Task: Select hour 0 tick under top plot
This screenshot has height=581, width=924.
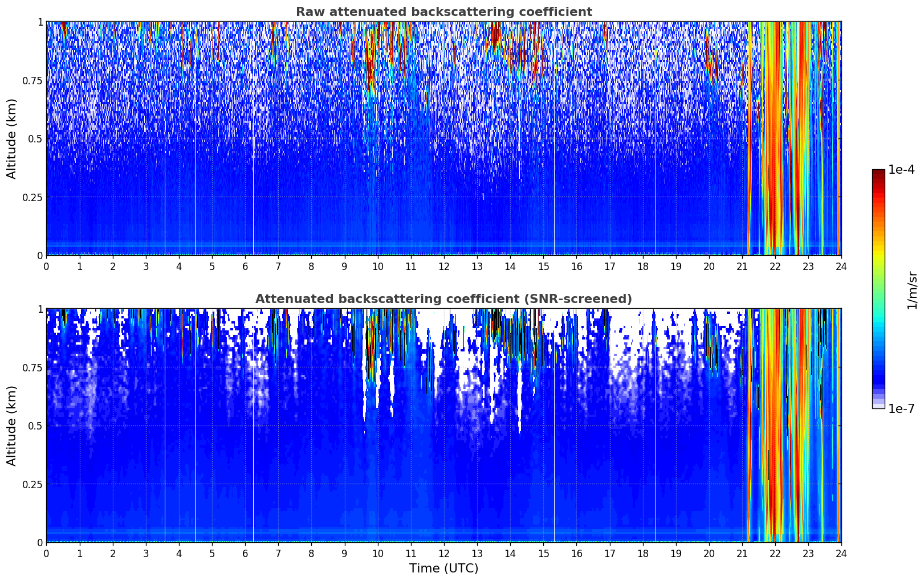Action: 47,266
